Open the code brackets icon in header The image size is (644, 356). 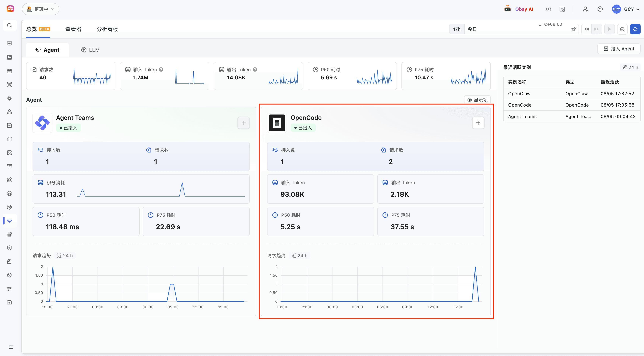(x=548, y=9)
